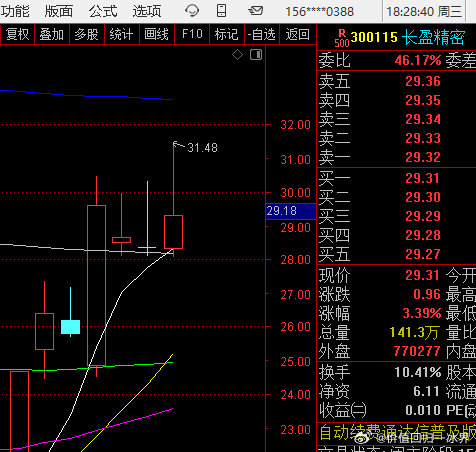Viewport: 476px width, 452px height.
Task: Open the mobile phone icon
Action: click(221, 11)
